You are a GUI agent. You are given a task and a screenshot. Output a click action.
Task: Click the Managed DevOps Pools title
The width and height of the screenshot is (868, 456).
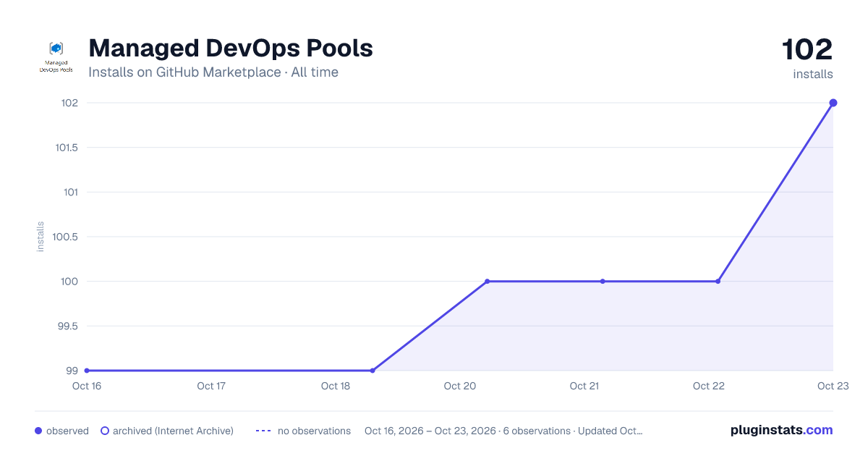(x=231, y=48)
